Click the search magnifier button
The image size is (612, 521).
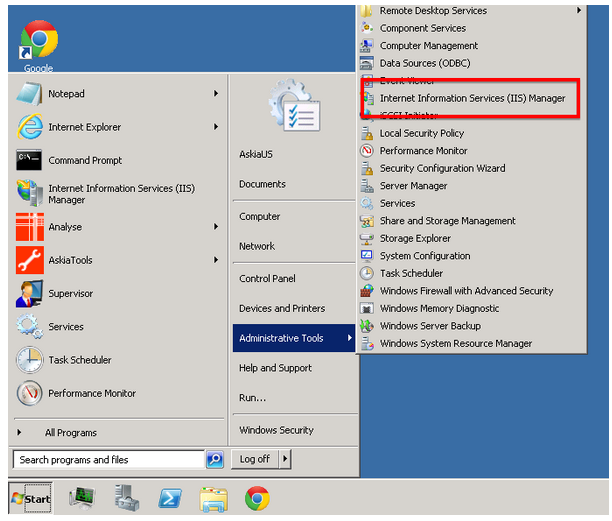point(215,459)
